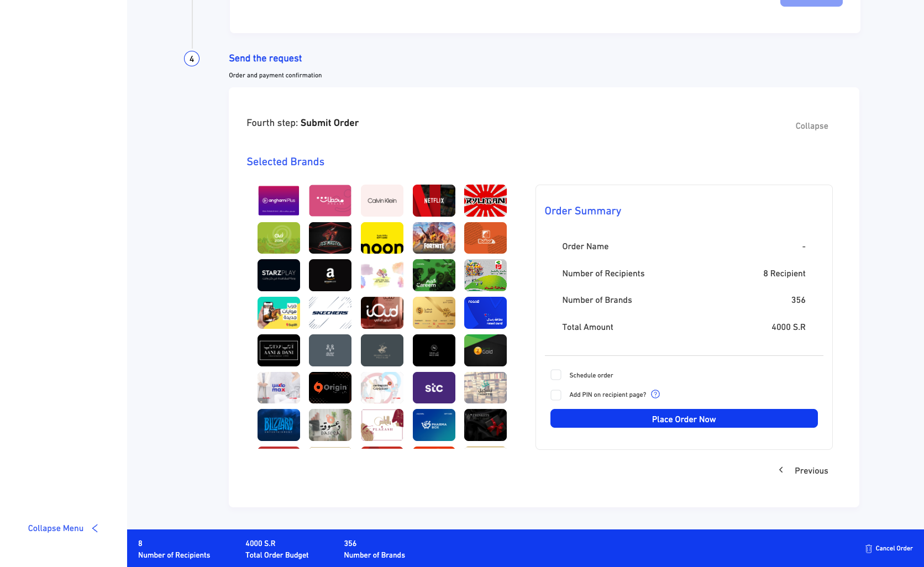Click the Beverly Hills Polo Club card
Viewport: 924px width, 567px height.
(x=382, y=350)
